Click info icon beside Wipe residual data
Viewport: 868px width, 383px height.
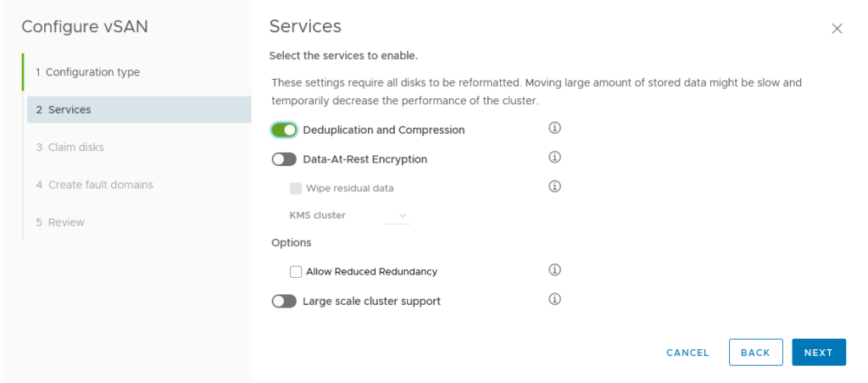coord(554,186)
